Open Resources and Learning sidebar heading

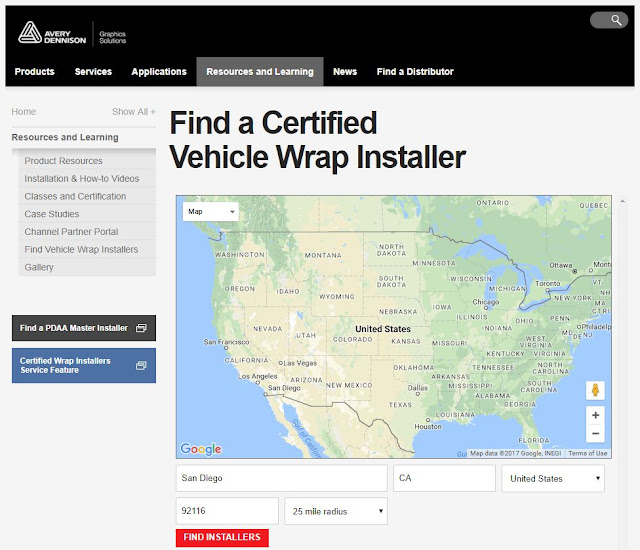click(65, 137)
